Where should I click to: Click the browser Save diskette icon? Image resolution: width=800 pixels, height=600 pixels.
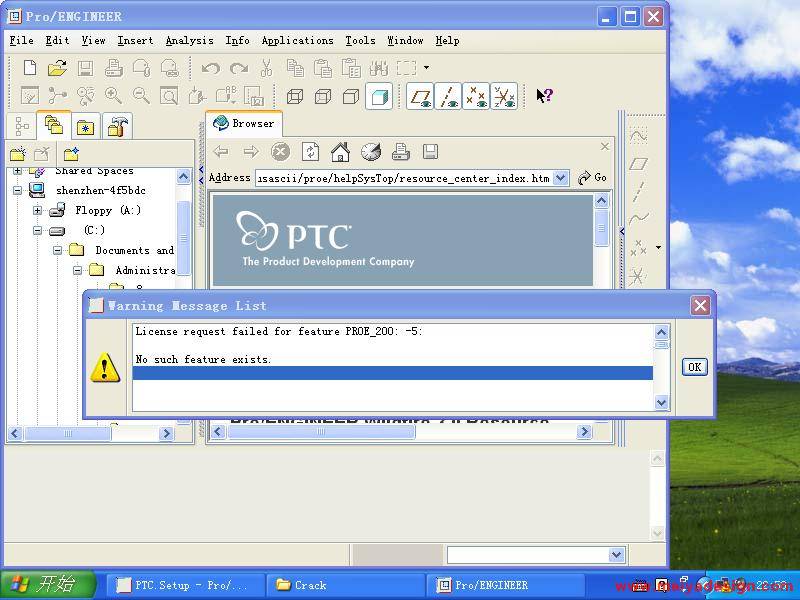pyautogui.click(x=430, y=152)
